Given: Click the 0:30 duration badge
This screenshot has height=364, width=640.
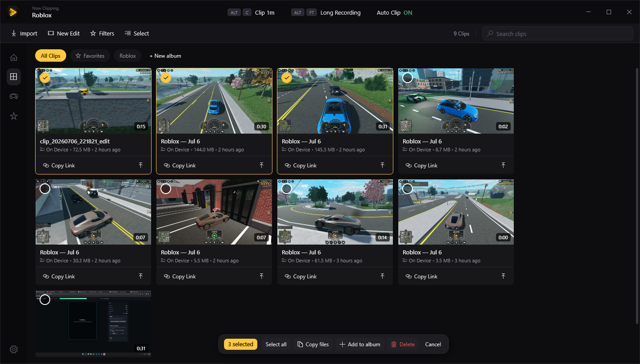Looking at the screenshot, I should pos(261,127).
